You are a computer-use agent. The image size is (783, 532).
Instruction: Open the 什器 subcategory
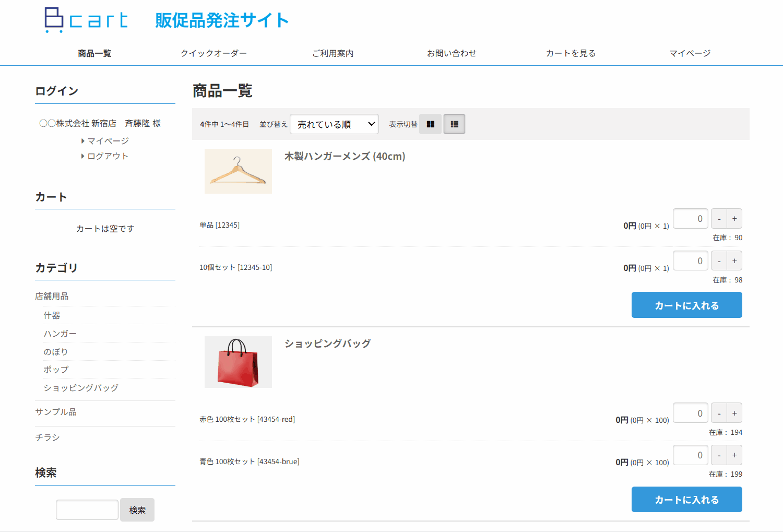click(x=52, y=315)
